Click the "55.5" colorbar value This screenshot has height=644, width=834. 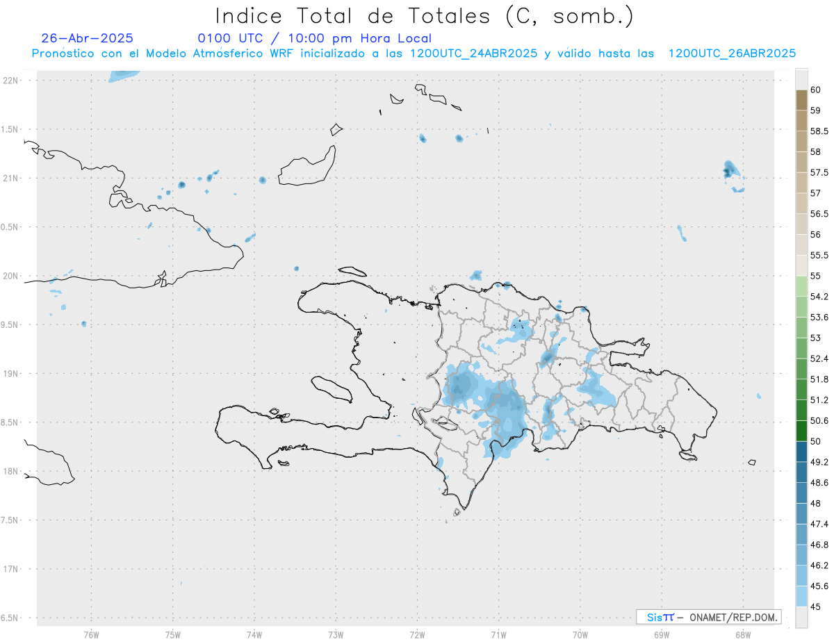coord(819,256)
